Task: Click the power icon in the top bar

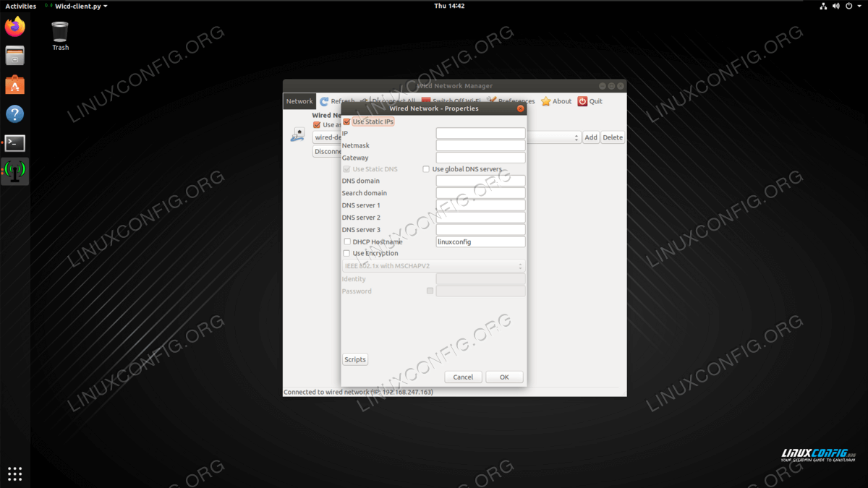Action: pyautogui.click(x=851, y=6)
